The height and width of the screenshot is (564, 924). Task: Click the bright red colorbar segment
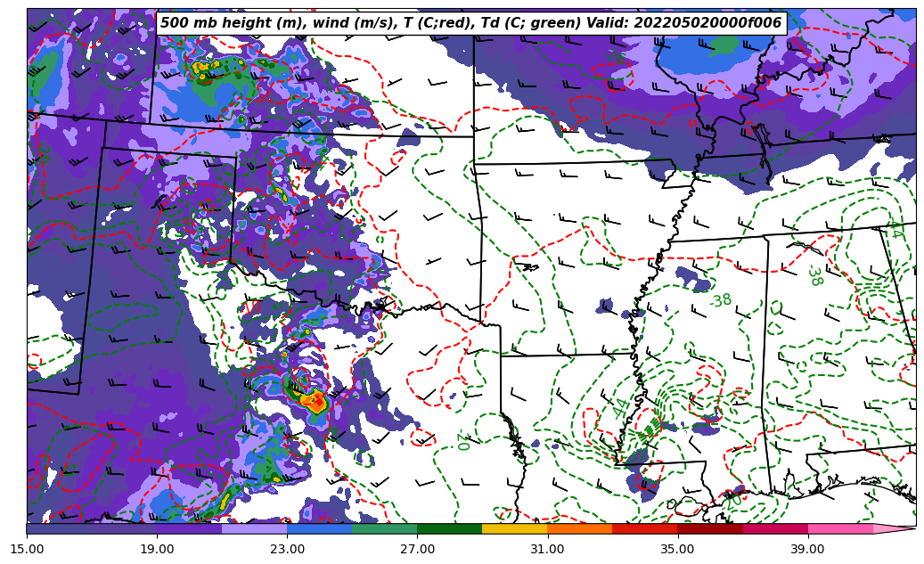(644, 528)
